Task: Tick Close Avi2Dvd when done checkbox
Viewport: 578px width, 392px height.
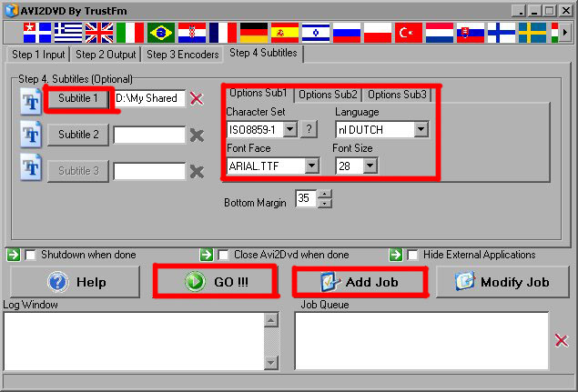Action: 223,255
